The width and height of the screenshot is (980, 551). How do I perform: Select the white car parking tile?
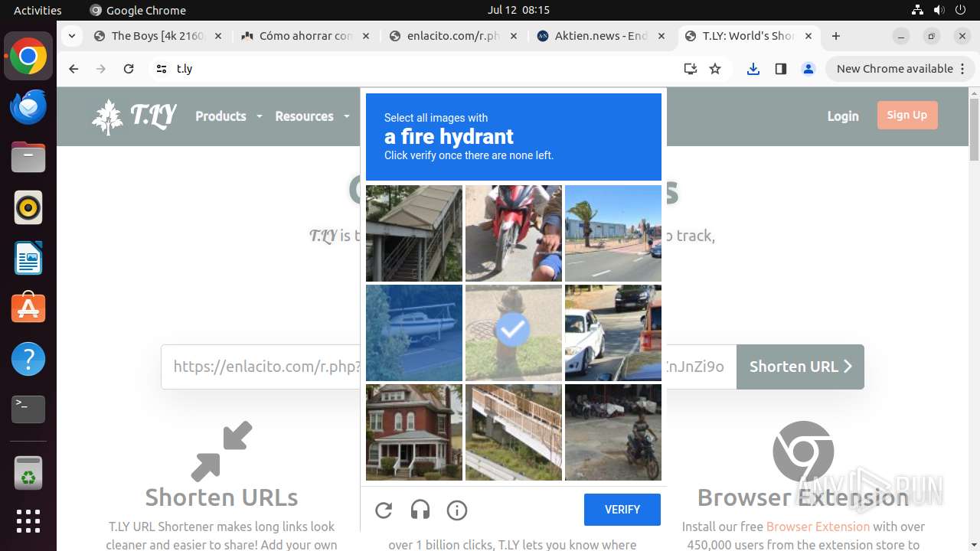click(x=613, y=333)
